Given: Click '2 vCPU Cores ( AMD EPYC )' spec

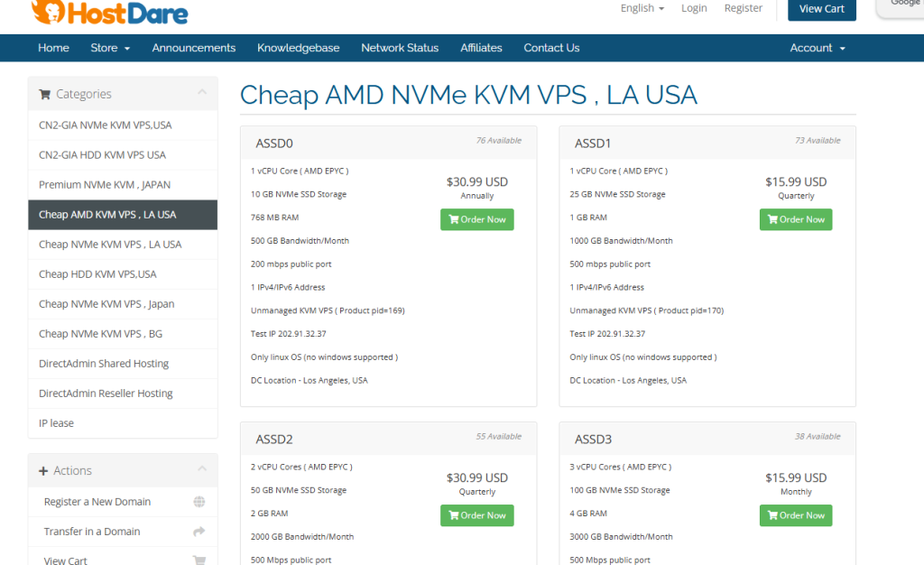Looking at the screenshot, I should pyautogui.click(x=301, y=468).
